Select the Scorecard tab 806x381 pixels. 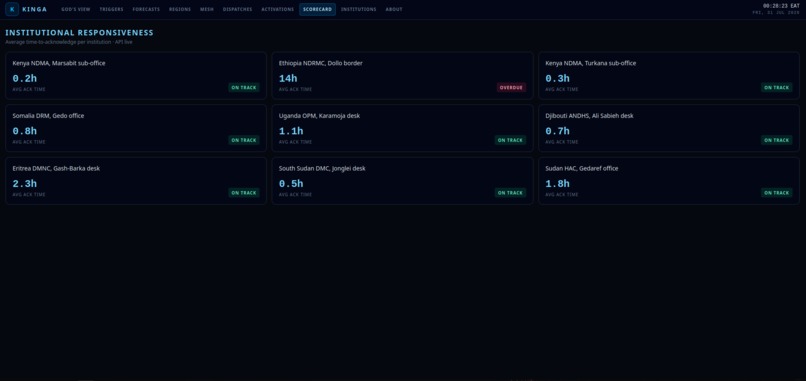pyautogui.click(x=317, y=9)
